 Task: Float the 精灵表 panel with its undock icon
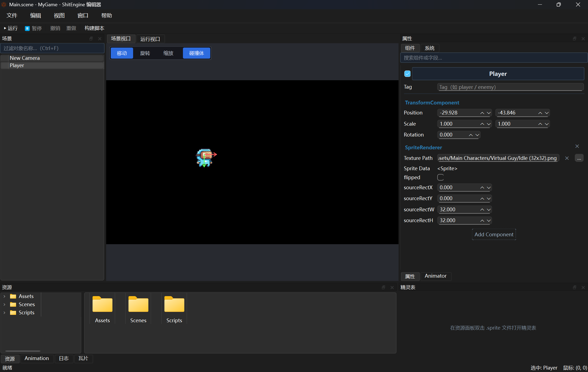click(x=575, y=287)
